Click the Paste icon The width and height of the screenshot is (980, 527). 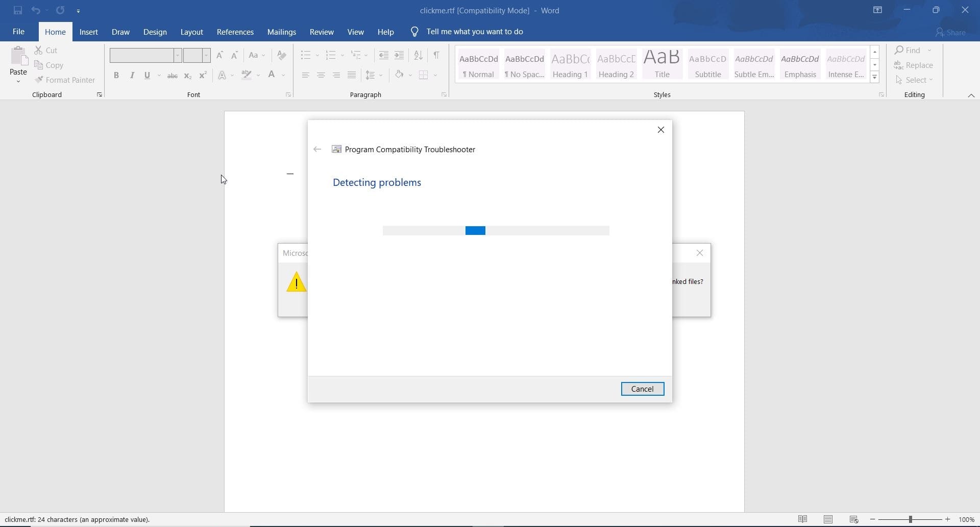click(x=18, y=56)
